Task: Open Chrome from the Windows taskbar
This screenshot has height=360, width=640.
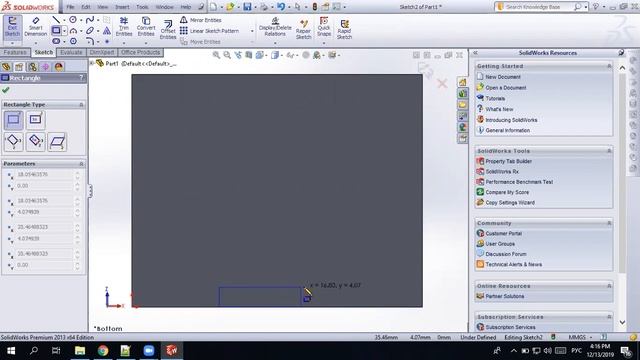Action: [103, 351]
